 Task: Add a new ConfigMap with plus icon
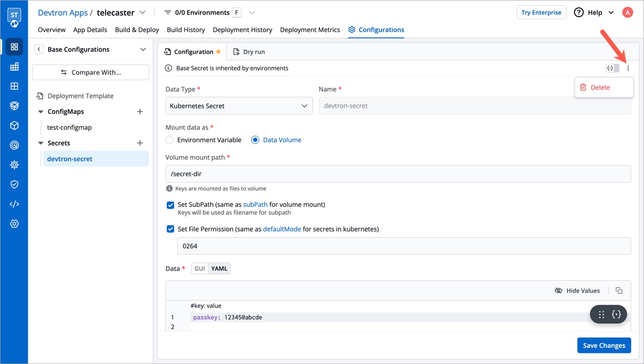point(140,112)
